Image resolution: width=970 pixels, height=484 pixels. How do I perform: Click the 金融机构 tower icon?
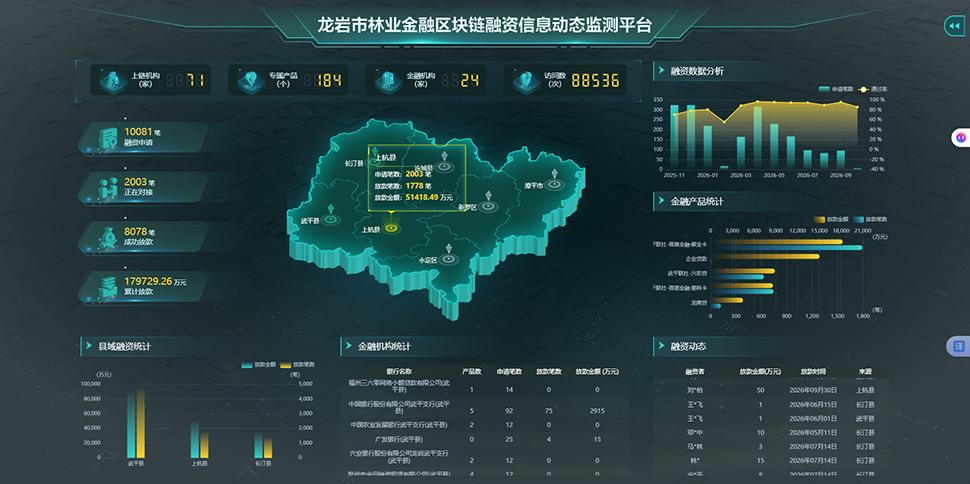387,80
